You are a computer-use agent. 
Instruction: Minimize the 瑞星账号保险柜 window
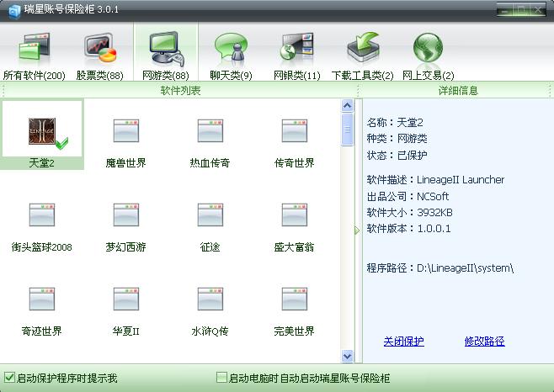pos(506,9)
